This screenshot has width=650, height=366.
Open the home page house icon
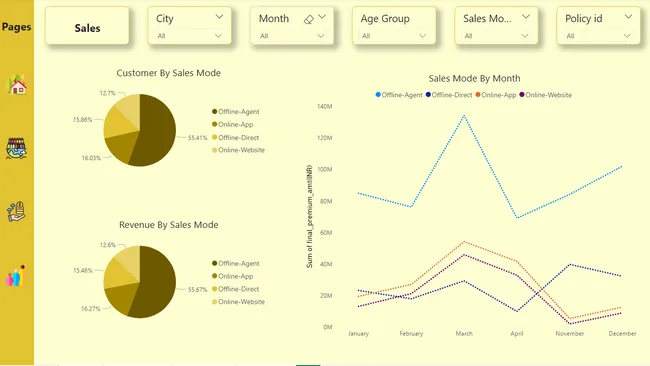point(17,84)
